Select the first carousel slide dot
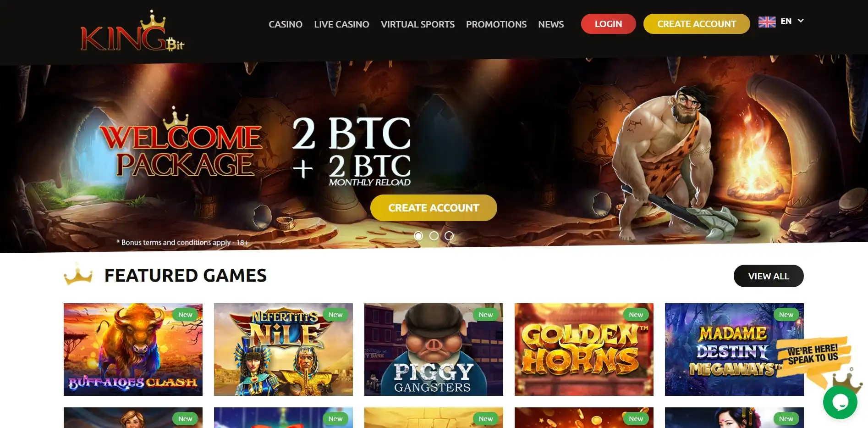Image resolution: width=868 pixels, height=428 pixels. (x=418, y=236)
